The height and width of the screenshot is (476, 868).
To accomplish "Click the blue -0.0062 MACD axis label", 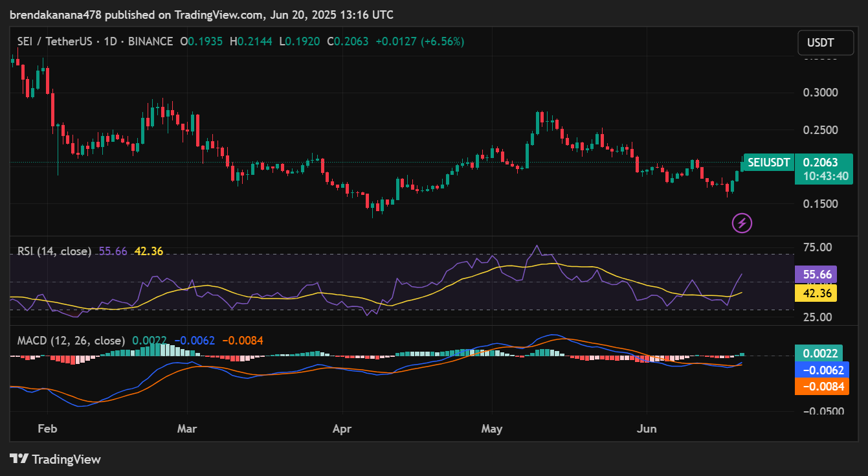I will coord(818,370).
